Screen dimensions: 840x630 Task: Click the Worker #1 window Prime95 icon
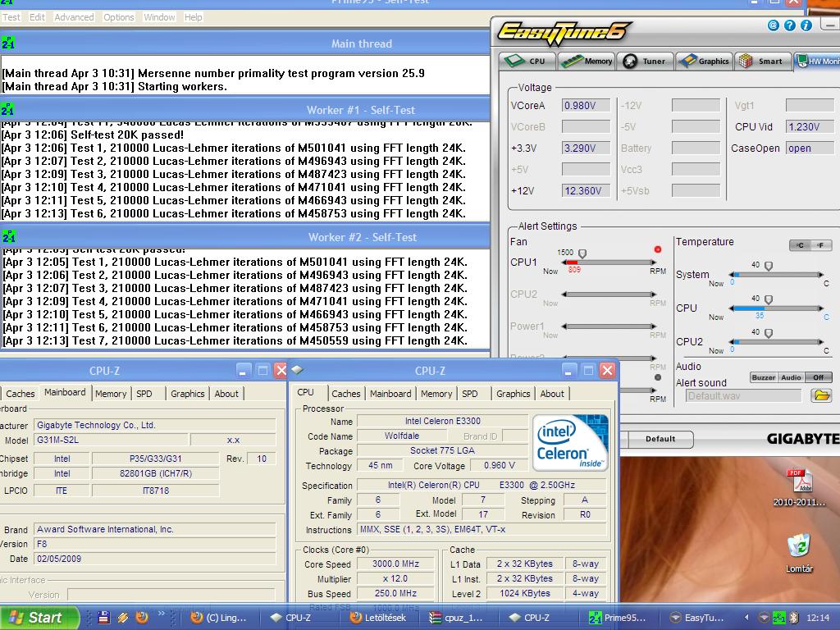8,110
